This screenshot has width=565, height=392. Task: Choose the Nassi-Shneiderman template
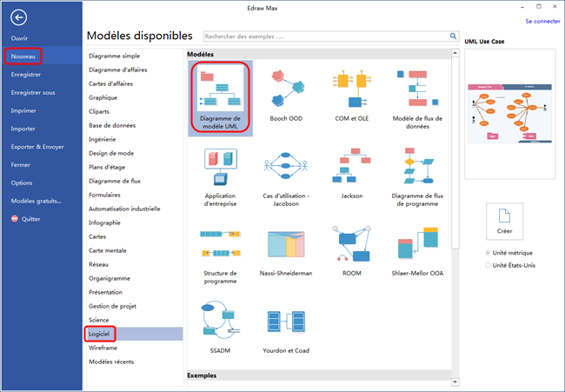[x=286, y=252]
